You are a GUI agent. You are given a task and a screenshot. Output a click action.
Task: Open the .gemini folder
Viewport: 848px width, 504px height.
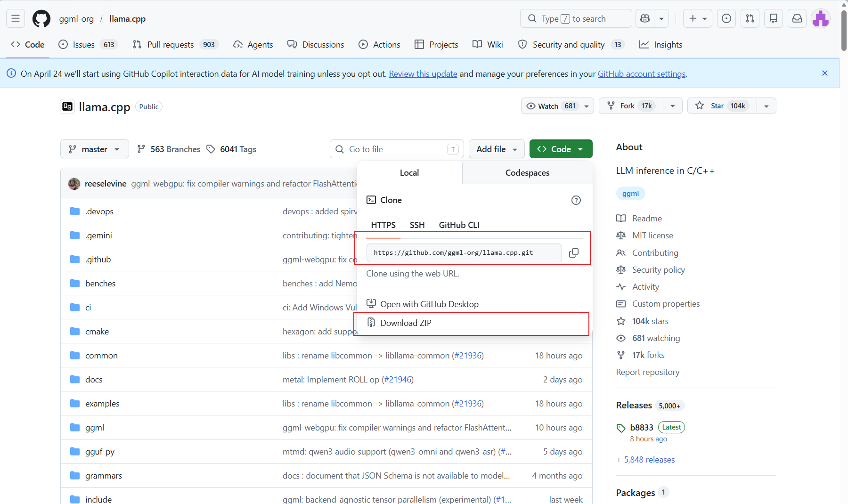click(x=98, y=236)
